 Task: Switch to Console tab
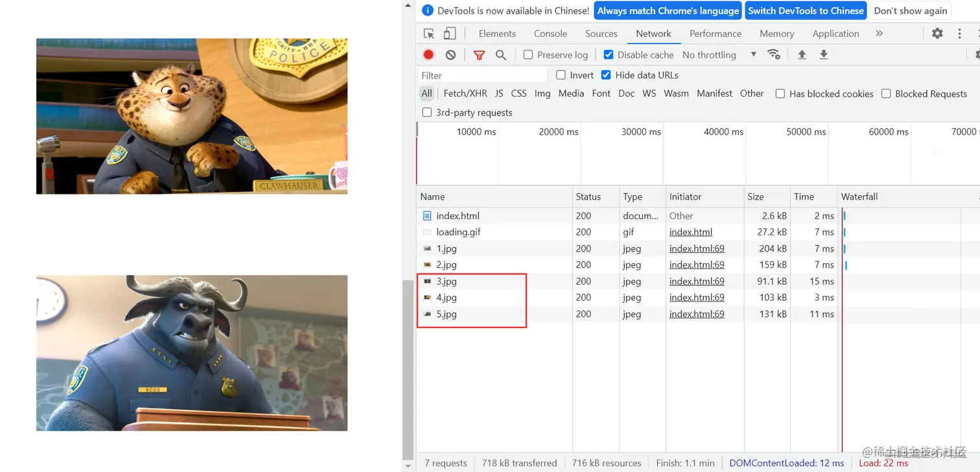(550, 34)
